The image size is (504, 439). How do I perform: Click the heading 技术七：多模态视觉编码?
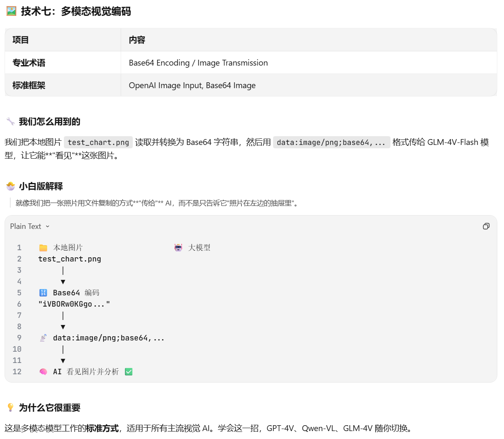point(76,11)
